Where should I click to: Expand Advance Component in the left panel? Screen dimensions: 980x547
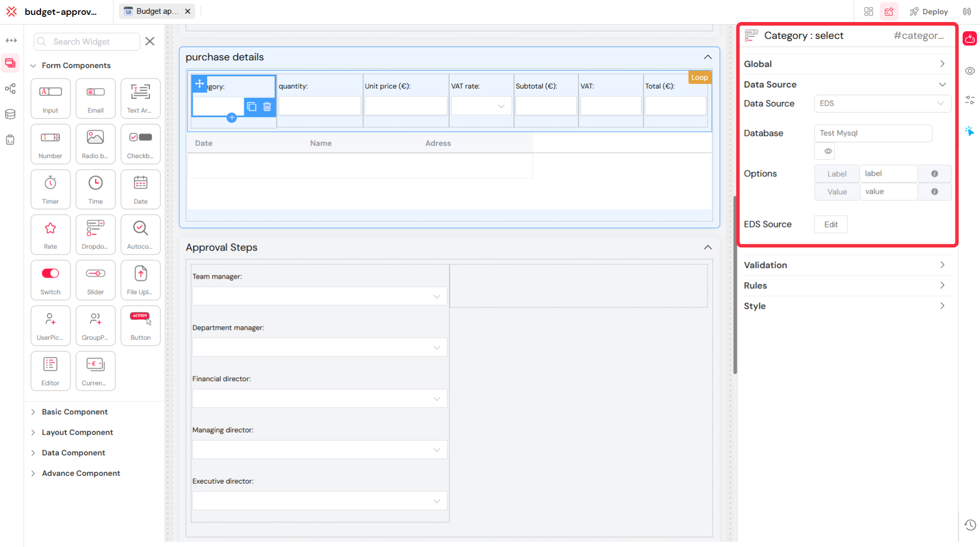[x=81, y=473]
